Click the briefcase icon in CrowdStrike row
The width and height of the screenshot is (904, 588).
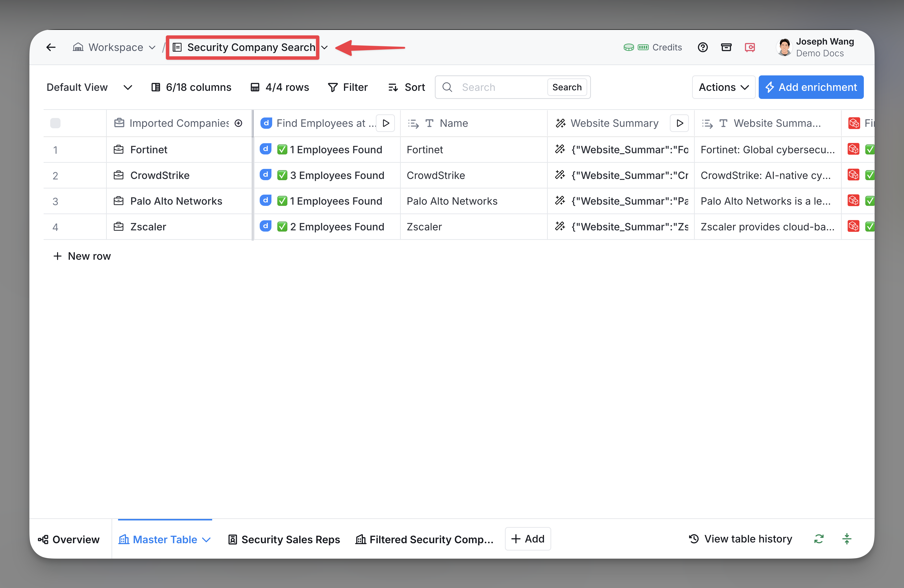(x=119, y=175)
